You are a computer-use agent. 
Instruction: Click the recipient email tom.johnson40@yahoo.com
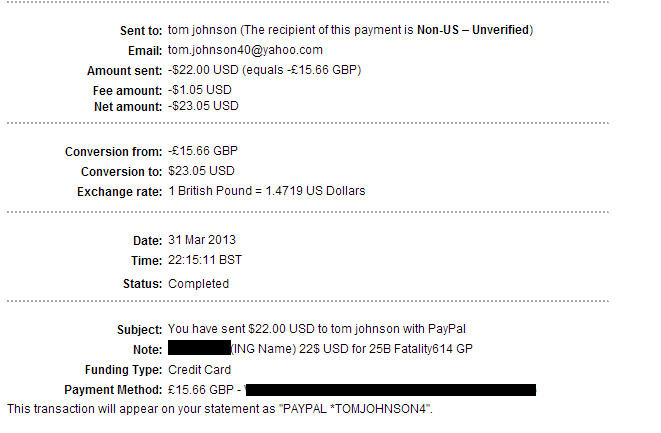click(245, 50)
